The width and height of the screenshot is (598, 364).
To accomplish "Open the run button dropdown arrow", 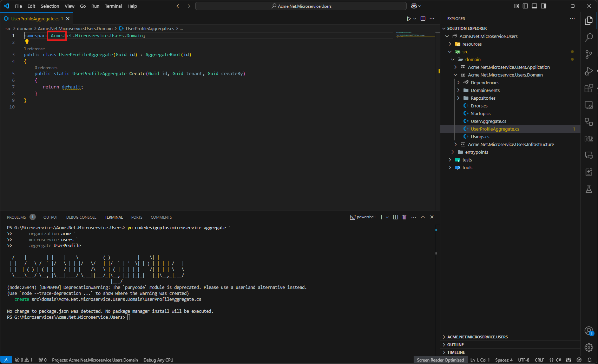I will [x=415, y=19].
